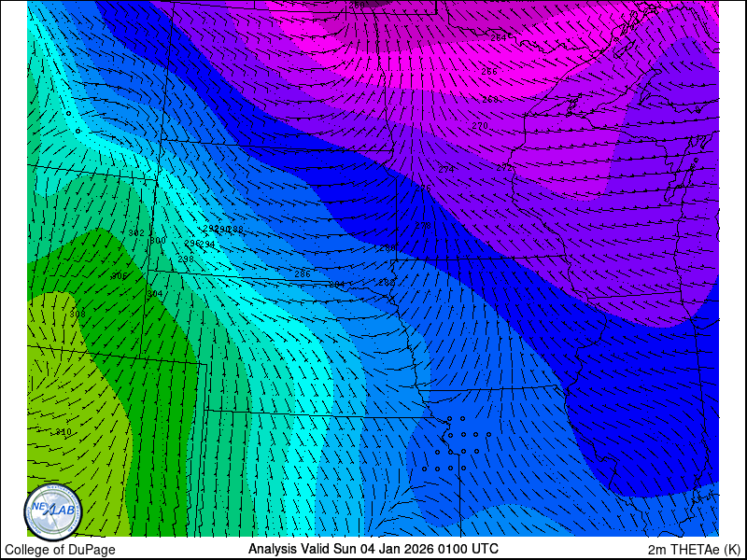Click the 264 contour label
This screenshot has width=747, height=560.
pos(499,37)
